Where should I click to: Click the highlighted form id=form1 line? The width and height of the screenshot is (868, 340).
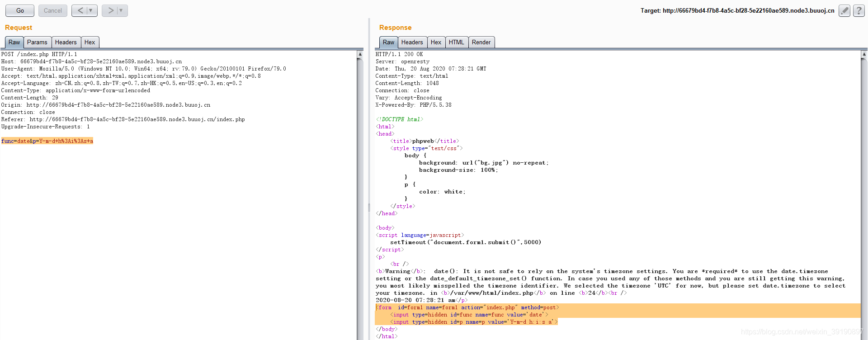467,307
